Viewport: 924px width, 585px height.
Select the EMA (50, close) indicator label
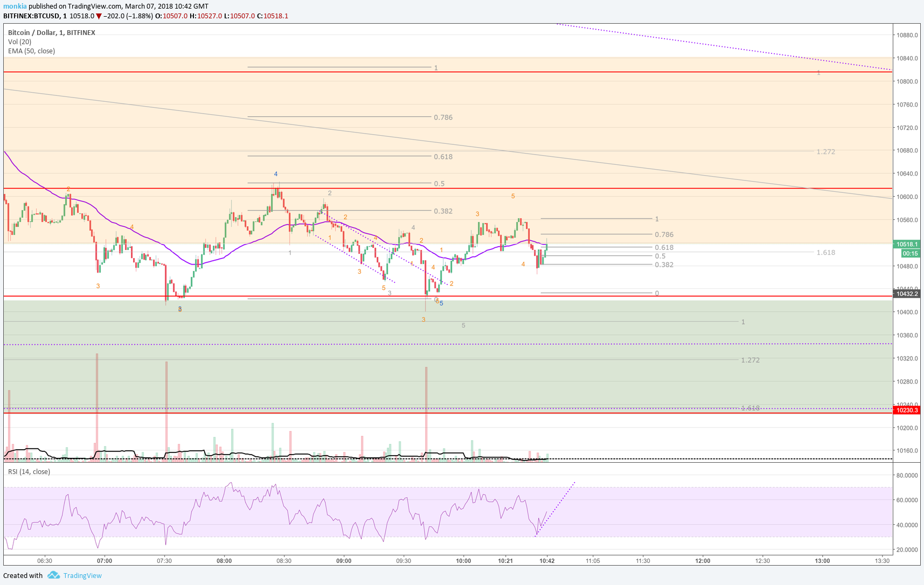click(x=31, y=51)
